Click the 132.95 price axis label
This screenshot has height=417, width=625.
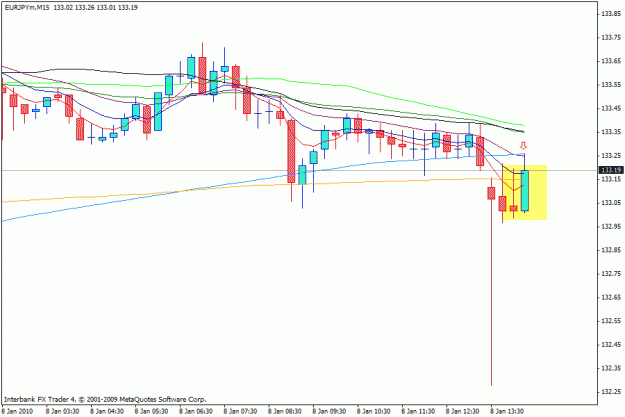tap(611, 226)
